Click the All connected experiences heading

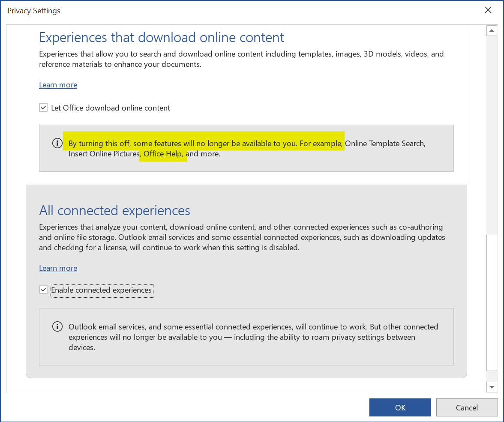click(x=114, y=211)
